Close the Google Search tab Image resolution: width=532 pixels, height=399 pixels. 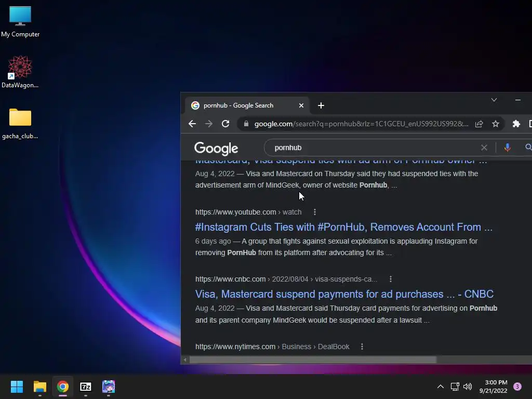click(x=301, y=105)
